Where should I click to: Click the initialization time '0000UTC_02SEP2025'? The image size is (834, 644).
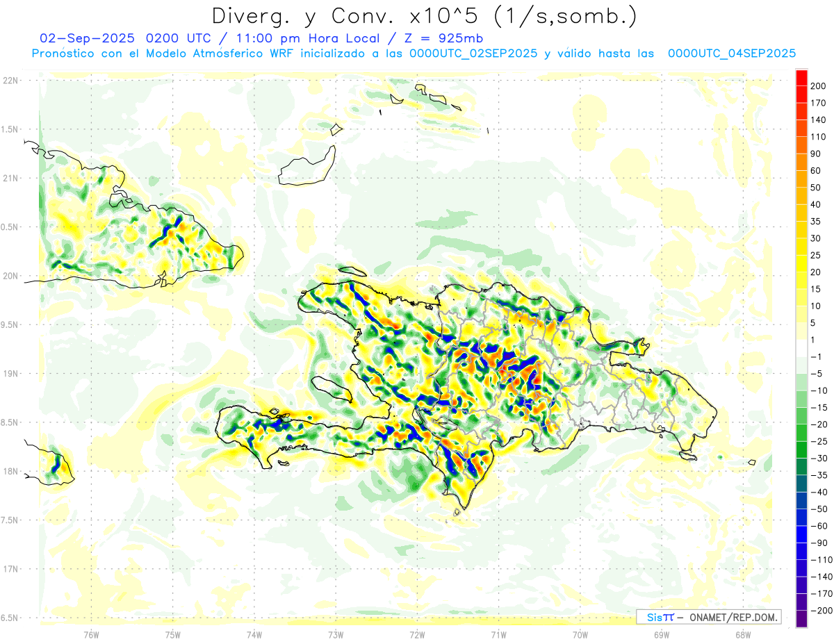(473, 53)
